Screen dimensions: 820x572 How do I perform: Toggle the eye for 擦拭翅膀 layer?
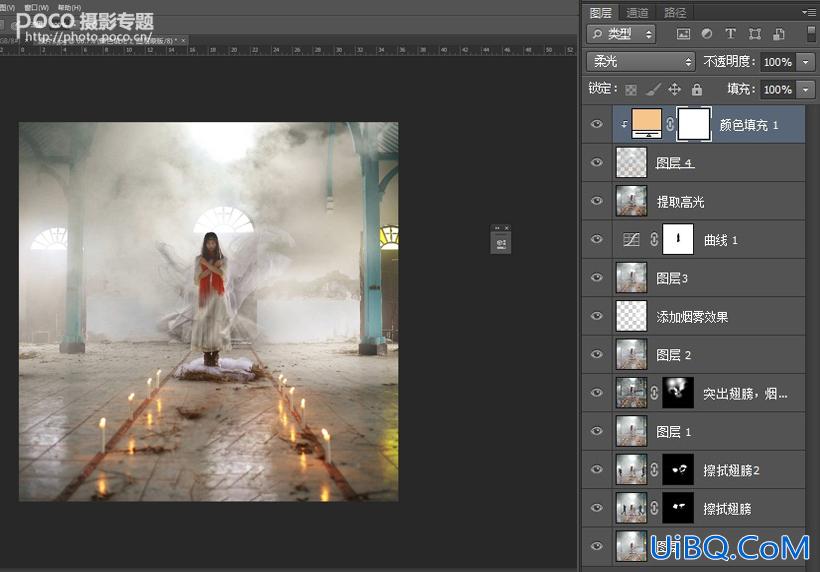pos(597,508)
